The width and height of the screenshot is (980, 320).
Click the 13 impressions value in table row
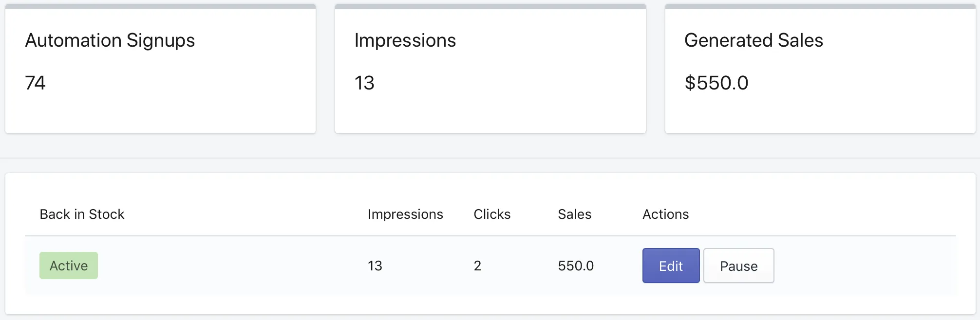coord(375,266)
